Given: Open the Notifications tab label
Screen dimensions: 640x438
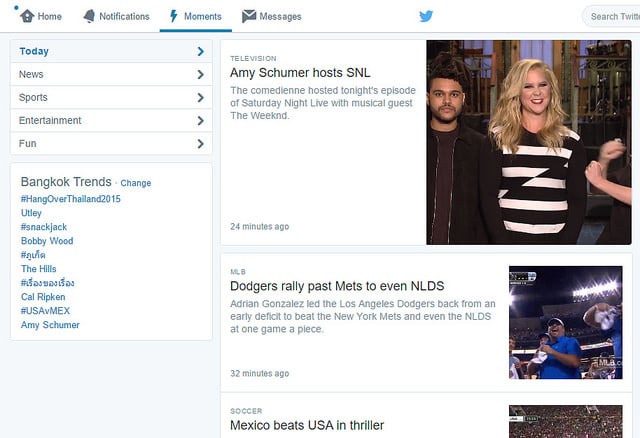Looking at the screenshot, I should click(124, 16).
